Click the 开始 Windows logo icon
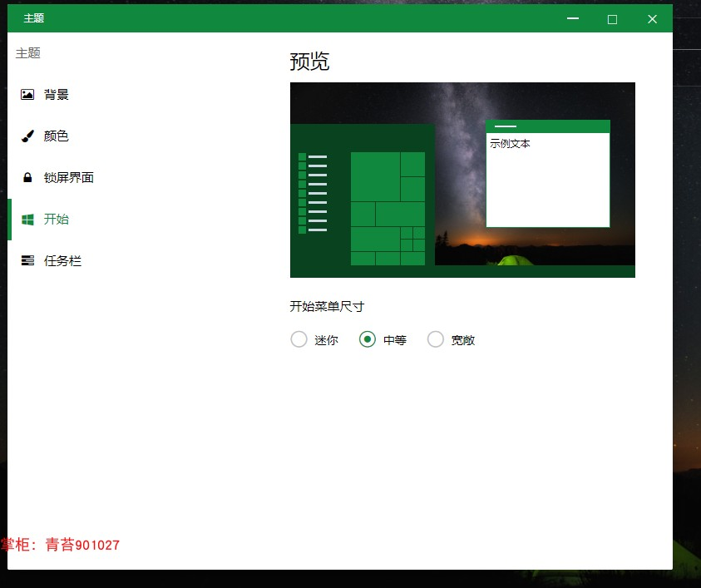Screen dimensions: 701x588 [x=27, y=219]
